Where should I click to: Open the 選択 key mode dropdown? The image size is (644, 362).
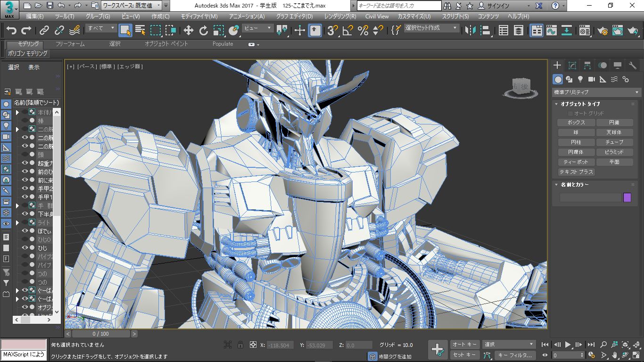click(x=509, y=345)
